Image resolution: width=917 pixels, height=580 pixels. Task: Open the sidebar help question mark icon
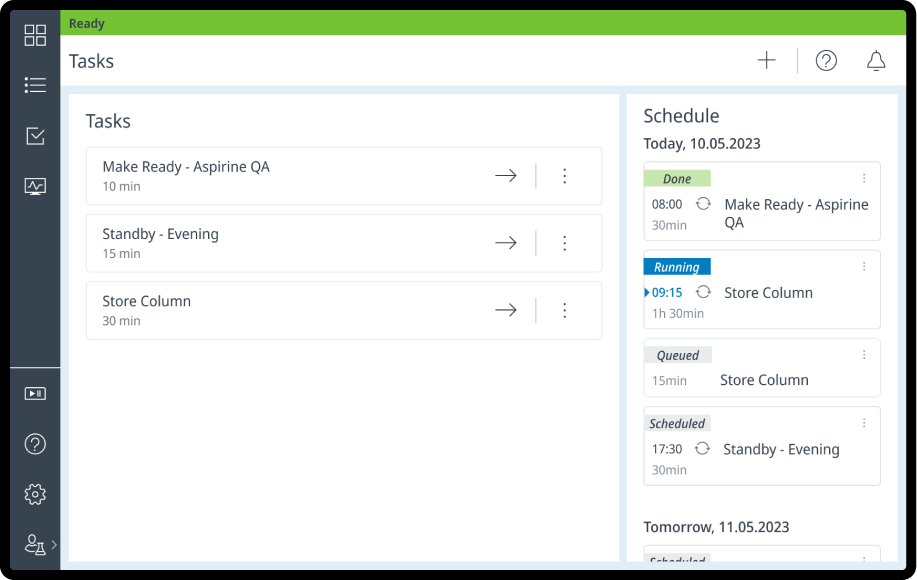click(x=35, y=444)
